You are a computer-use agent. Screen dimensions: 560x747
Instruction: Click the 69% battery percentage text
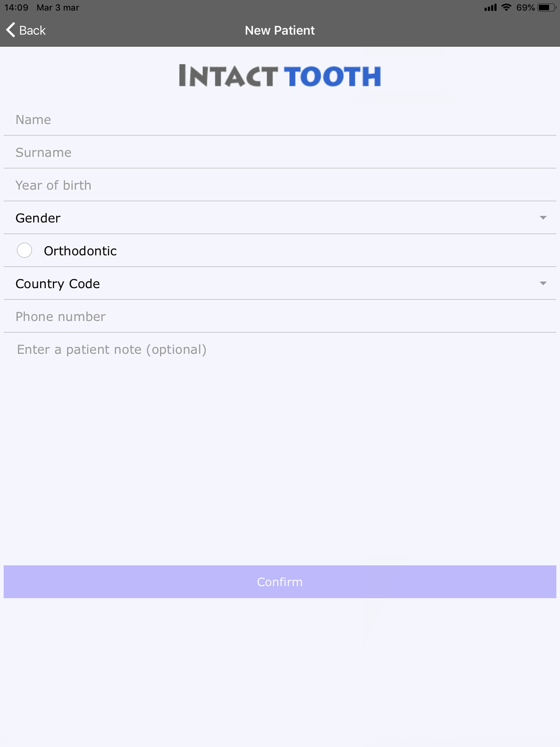(526, 7)
